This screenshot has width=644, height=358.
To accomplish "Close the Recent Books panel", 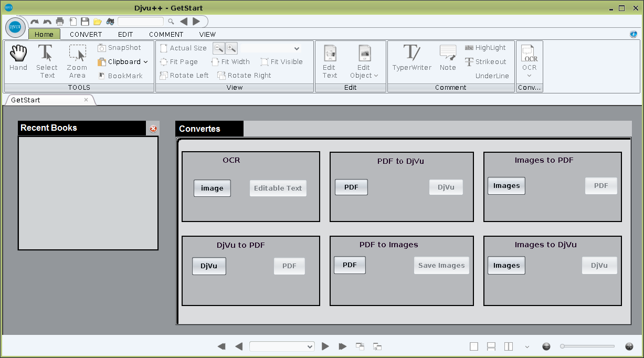I will click(153, 129).
